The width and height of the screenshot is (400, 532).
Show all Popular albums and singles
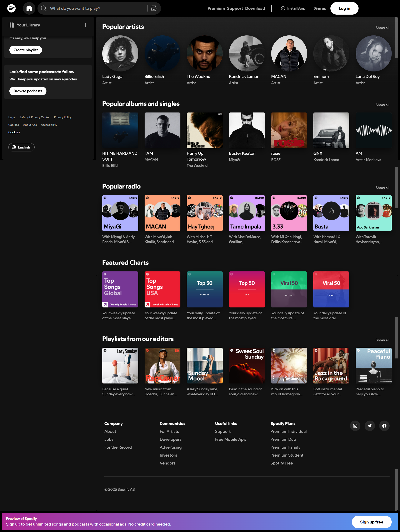382,105
